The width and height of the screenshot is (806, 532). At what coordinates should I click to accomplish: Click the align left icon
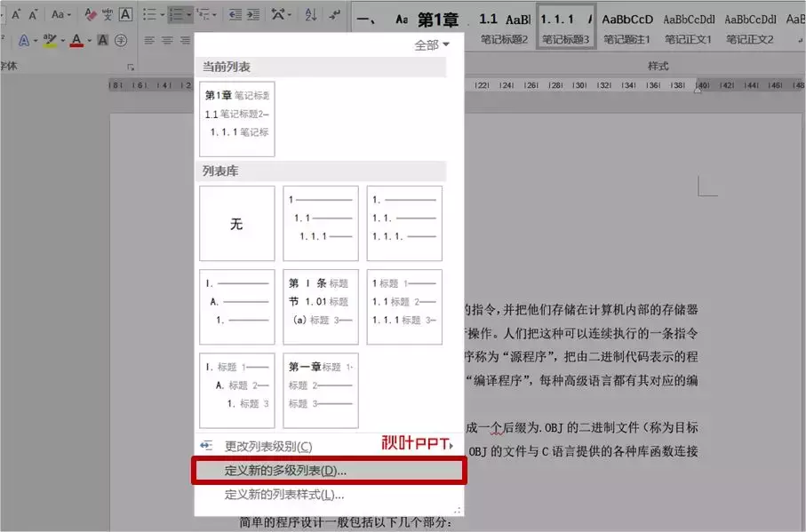[149, 40]
